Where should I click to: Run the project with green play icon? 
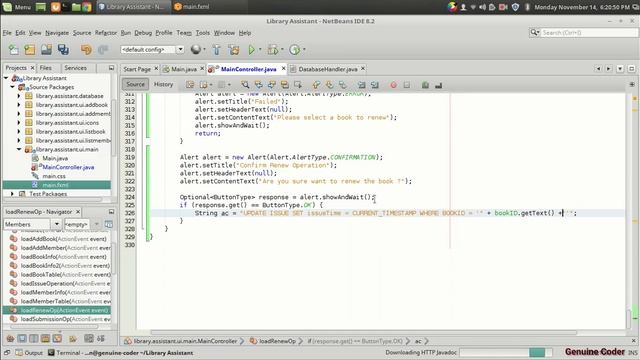click(251, 50)
